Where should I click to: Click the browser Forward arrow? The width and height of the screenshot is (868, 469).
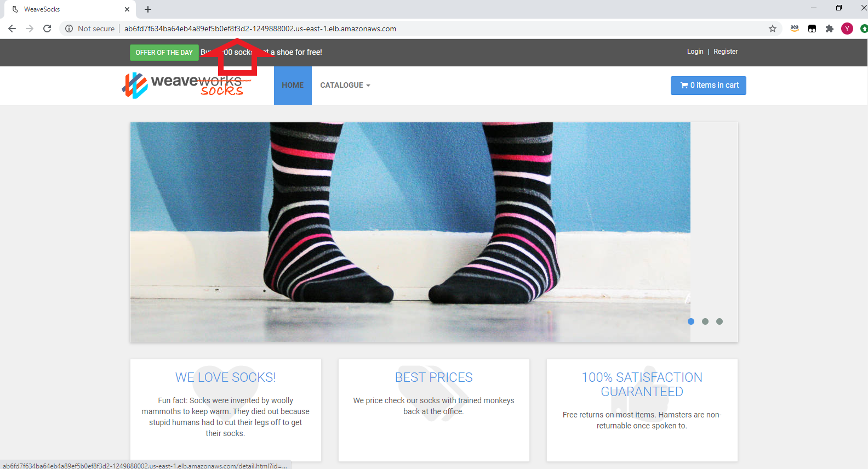(x=30, y=29)
